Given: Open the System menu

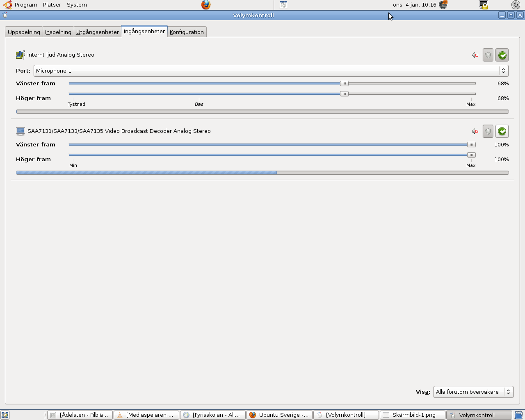Looking at the screenshot, I should pos(77,5).
